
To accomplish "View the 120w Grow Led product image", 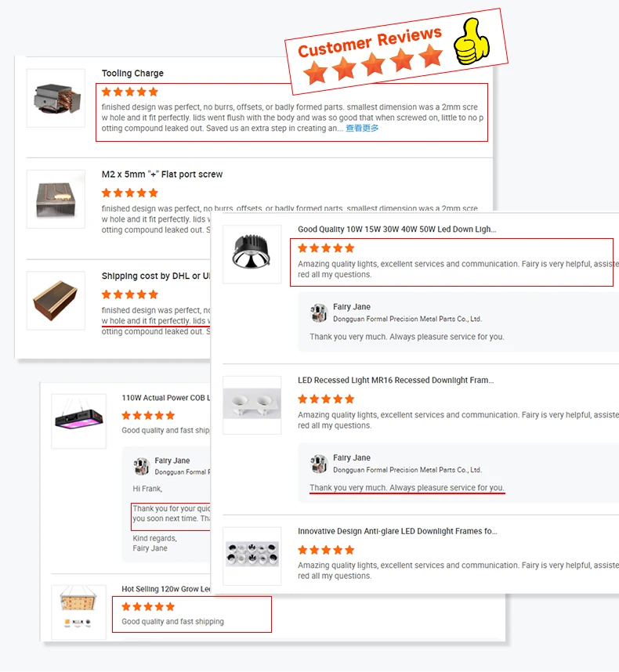I will 79,612.
